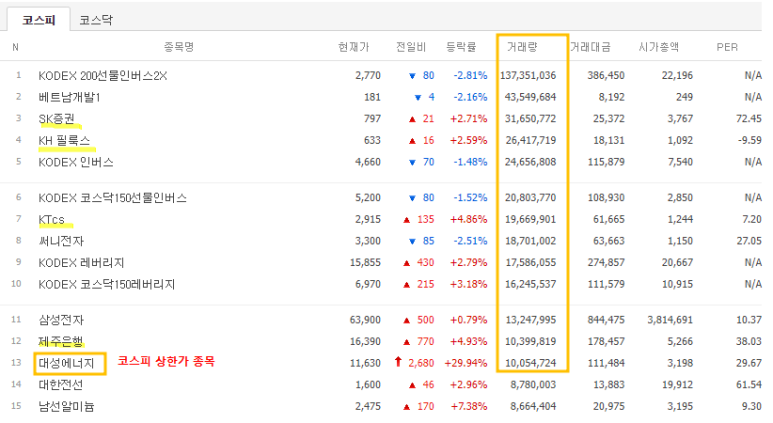Click the 63,900 current price
Viewport: 773px width, 423px height.
click(x=365, y=320)
